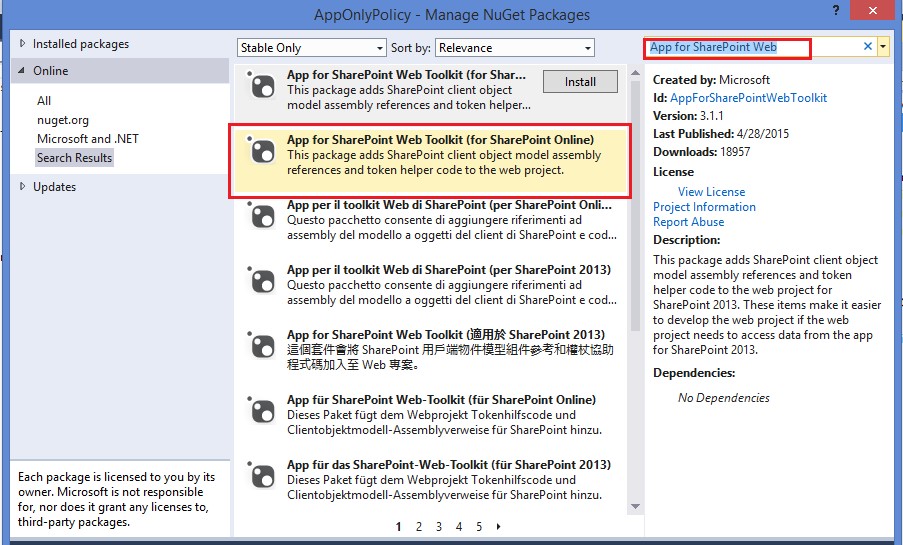The image size is (903, 545).
Task: Select the App for SharePoint Web Toolkit (for SharePoint Online) row
Action: (430, 161)
